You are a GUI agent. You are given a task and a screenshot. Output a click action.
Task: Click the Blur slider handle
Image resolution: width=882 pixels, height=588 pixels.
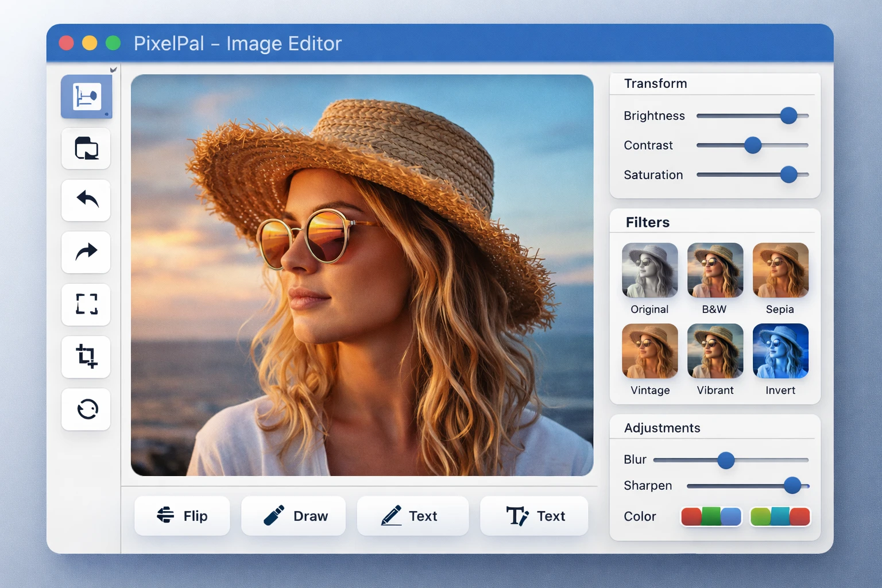pyautogui.click(x=726, y=460)
